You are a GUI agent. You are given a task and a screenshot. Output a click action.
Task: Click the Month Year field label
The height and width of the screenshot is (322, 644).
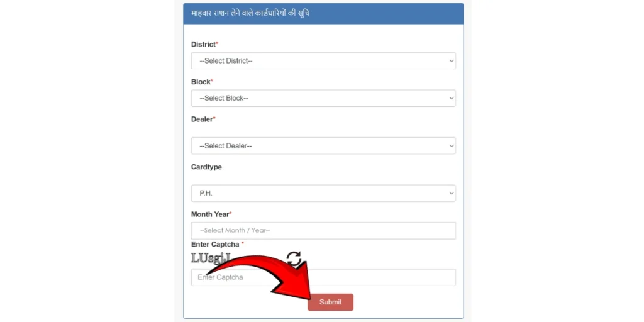coord(211,214)
